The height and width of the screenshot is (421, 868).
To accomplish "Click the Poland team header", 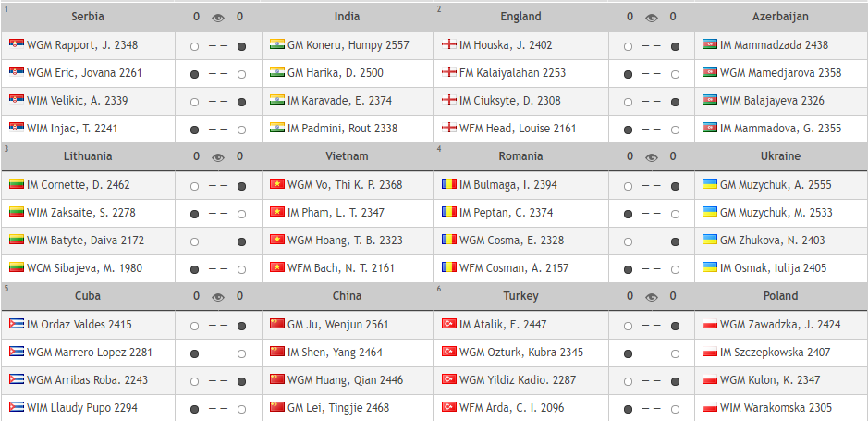I will point(780,297).
